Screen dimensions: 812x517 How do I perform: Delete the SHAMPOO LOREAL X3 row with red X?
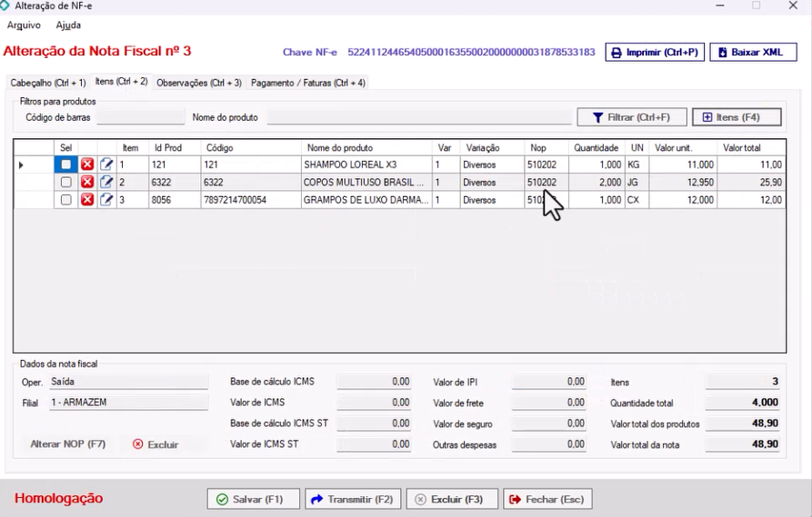click(x=87, y=164)
